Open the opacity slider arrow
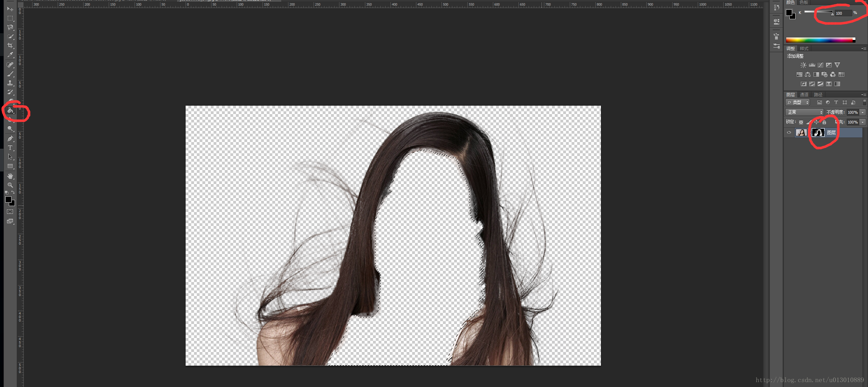Viewport: 868px width, 387px height. (x=863, y=112)
